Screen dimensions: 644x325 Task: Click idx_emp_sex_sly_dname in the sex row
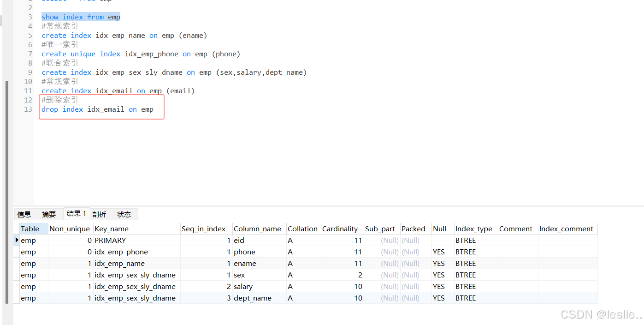click(137, 275)
